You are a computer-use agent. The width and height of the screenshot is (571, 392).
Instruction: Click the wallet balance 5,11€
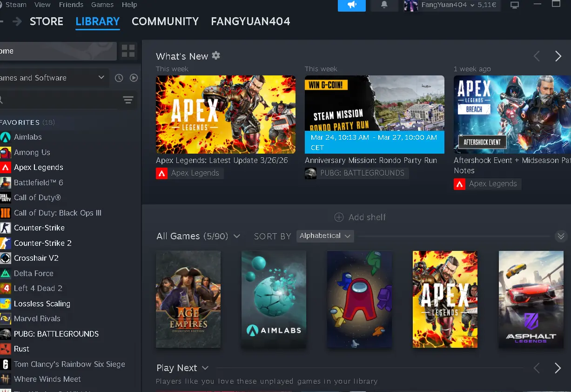[x=487, y=5]
